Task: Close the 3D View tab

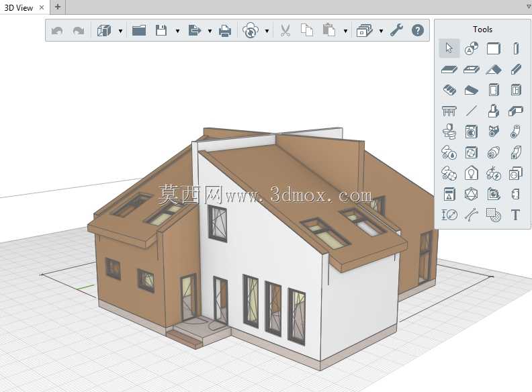Action: coord(42,7)
